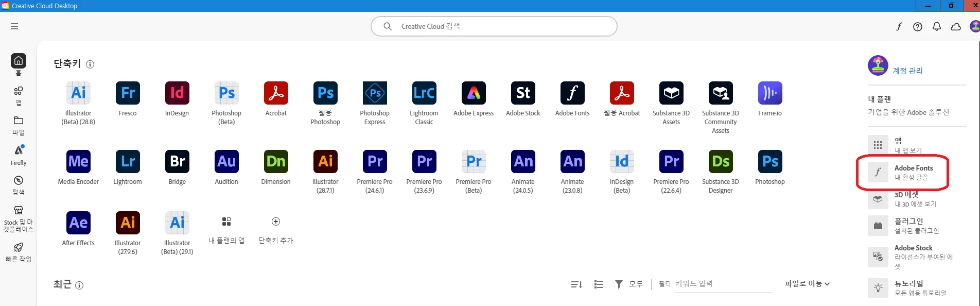Open Adobe Fonts shortcut in the grid
This screenshot has width=980, height=306.
(572, 93)
